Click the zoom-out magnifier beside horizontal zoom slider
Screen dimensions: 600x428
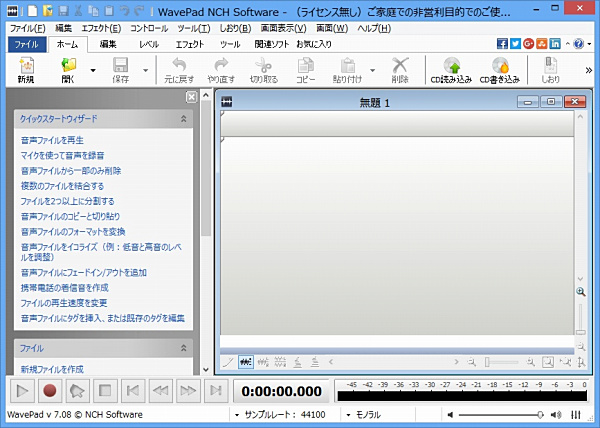(x=472, y=362)
